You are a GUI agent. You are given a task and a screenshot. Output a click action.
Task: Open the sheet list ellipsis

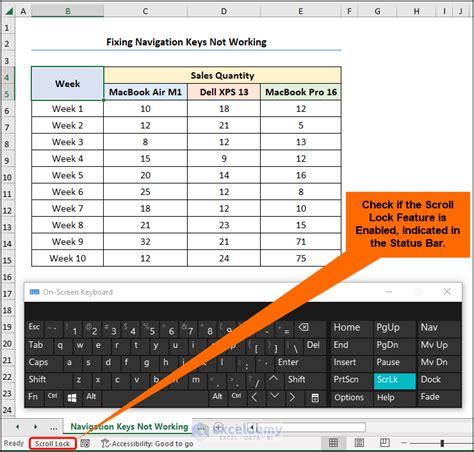(54, 427)
